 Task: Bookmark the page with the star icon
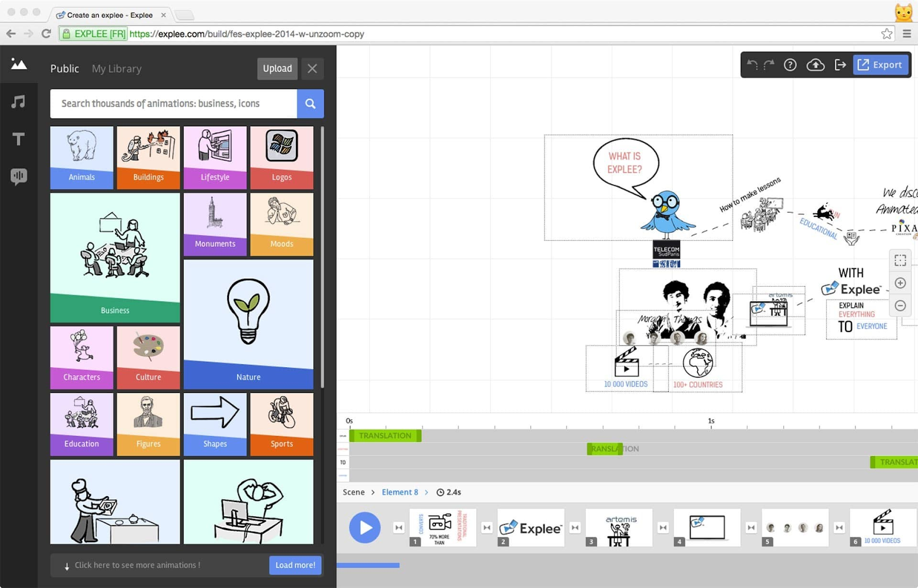pyautogui.click(x=887, y=34)
